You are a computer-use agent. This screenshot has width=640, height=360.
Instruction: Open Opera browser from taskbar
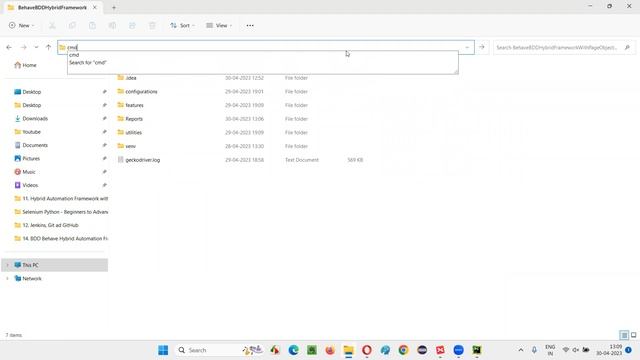367,350
